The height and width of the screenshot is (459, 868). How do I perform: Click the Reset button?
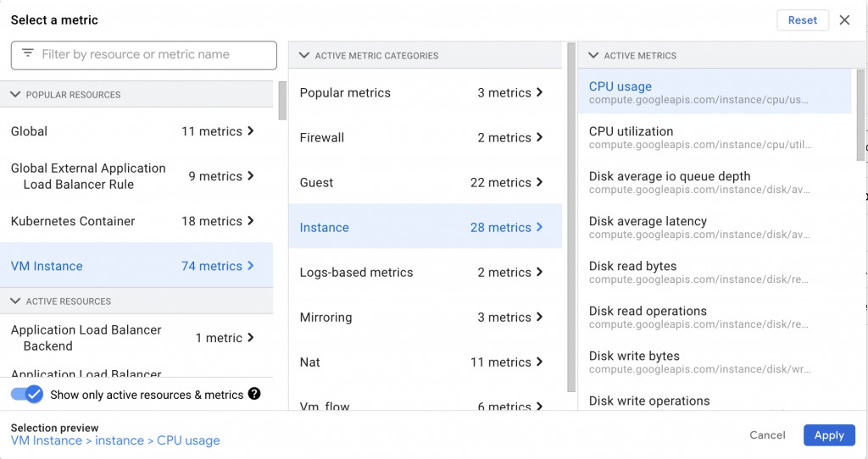pyautogui.click(x=803, y=20)
